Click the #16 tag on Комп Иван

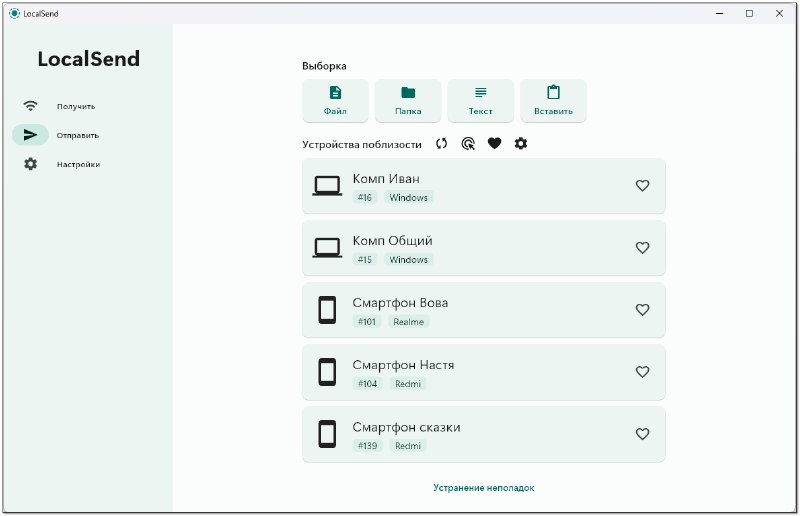pyautogui.click(x=365, y=198)
